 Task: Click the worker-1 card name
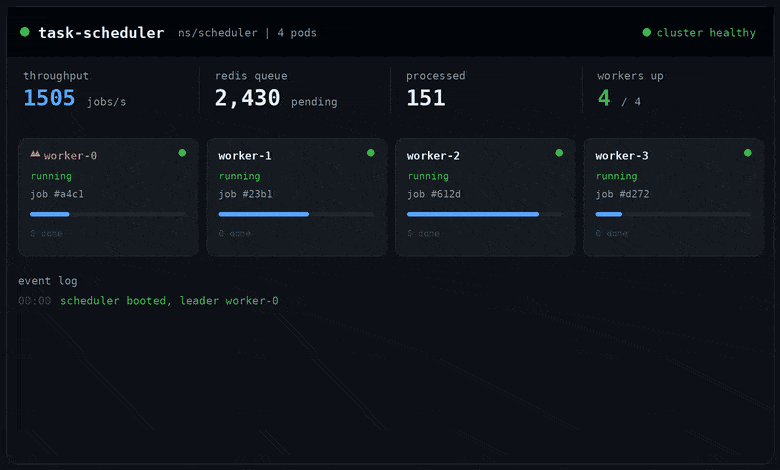245,156
